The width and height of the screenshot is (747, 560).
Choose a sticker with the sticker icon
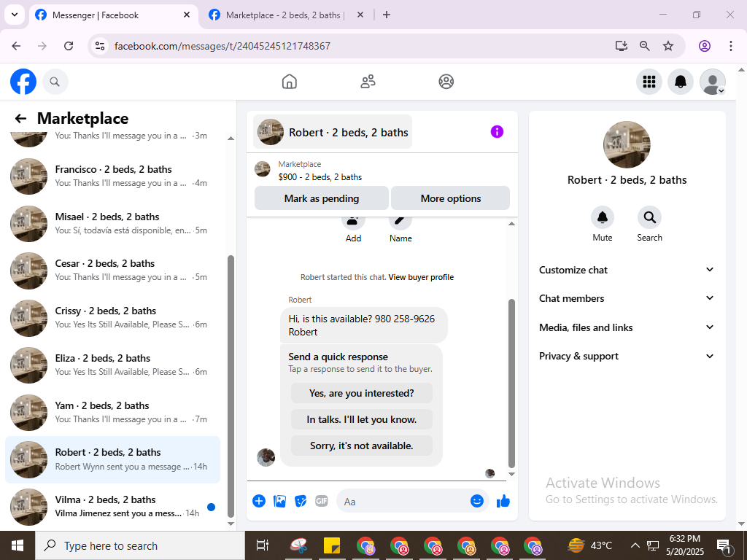301,501
